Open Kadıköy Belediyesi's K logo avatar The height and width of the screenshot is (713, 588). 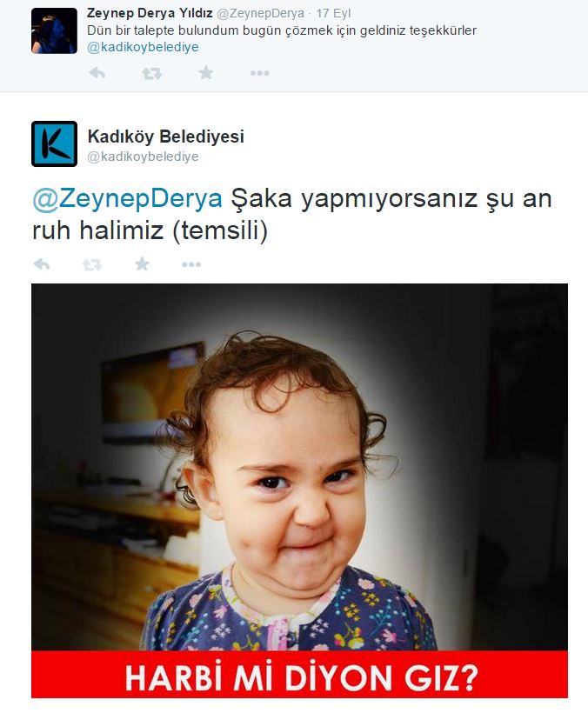pos(54,143)
